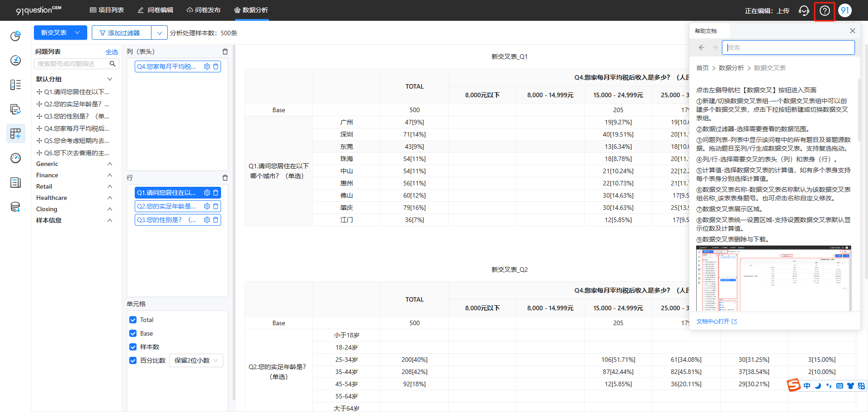This screenshot has width=868, height=412.
Task: Click the question search magnifier icon
Action: pos(113,64)
